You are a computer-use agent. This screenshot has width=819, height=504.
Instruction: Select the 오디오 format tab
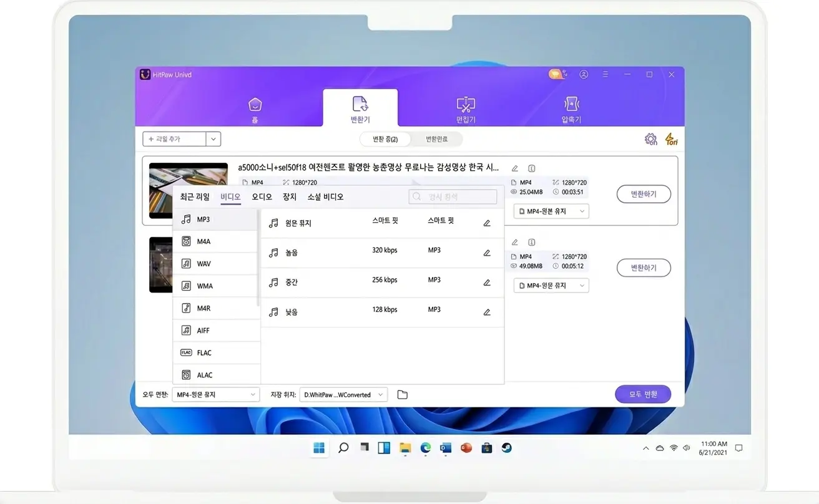[262, 197]
